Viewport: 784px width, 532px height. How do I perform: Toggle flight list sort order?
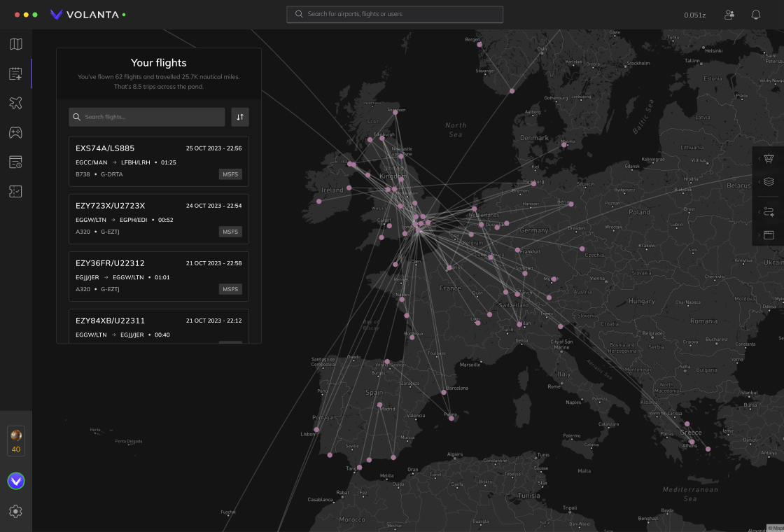click(240, 117)
